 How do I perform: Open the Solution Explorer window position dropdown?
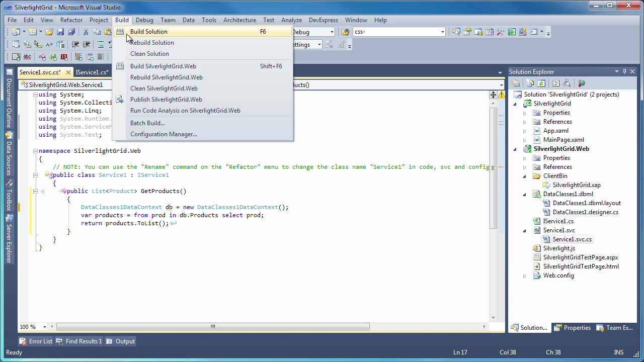click(616, 72)
